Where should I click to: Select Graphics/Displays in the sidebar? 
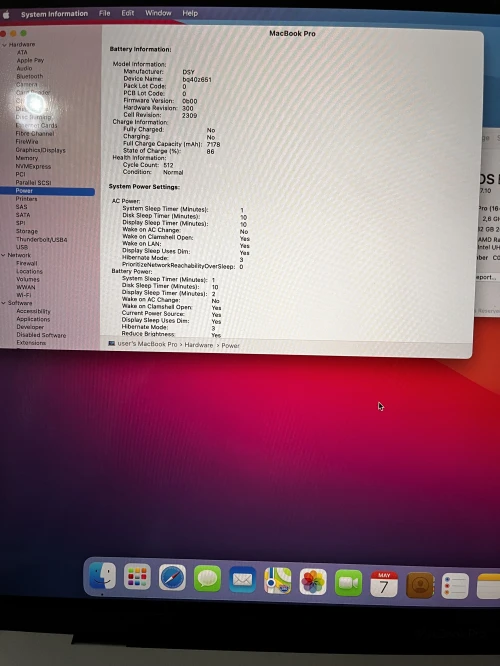coord(40,150)
